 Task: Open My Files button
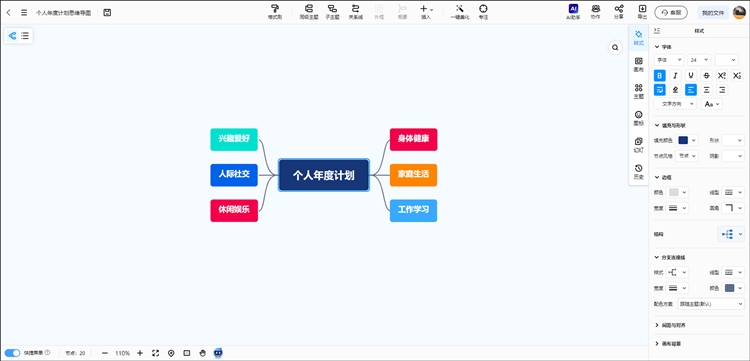coord(713,13)
